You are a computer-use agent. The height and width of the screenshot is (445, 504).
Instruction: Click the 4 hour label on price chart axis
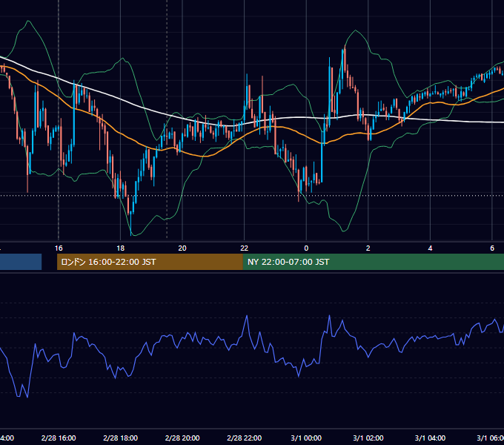[430, 248]
